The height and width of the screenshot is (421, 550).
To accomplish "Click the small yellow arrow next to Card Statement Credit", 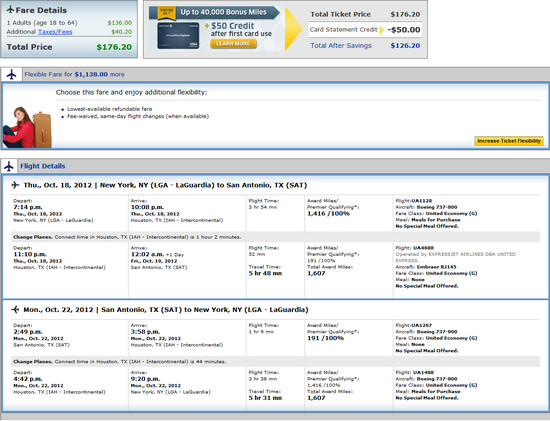I will coord(382,30).
